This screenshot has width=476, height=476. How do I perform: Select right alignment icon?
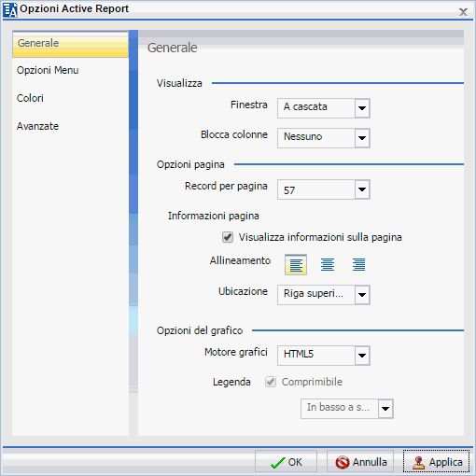coord(358,265)
